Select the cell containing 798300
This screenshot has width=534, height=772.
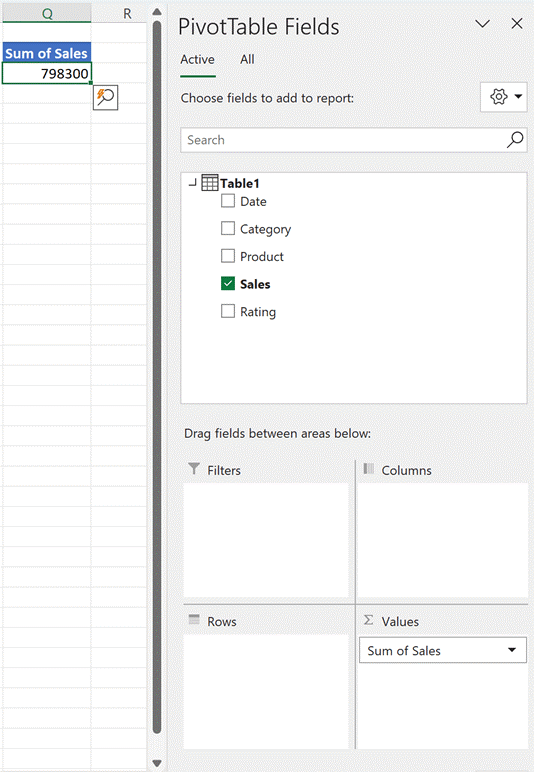pyautogui.click(x=47, y=73)
